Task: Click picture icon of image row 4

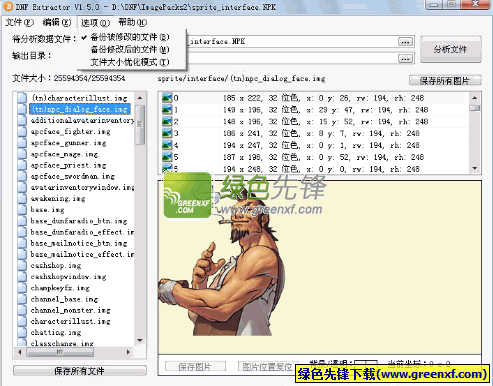Action: pos(167,145)
